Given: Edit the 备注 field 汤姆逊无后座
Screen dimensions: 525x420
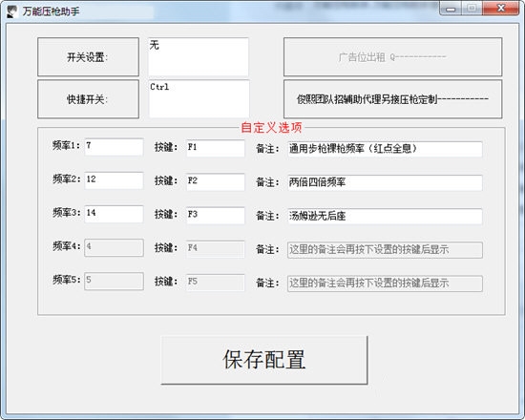Looking at the screenshot, I should tap(385, 216).
